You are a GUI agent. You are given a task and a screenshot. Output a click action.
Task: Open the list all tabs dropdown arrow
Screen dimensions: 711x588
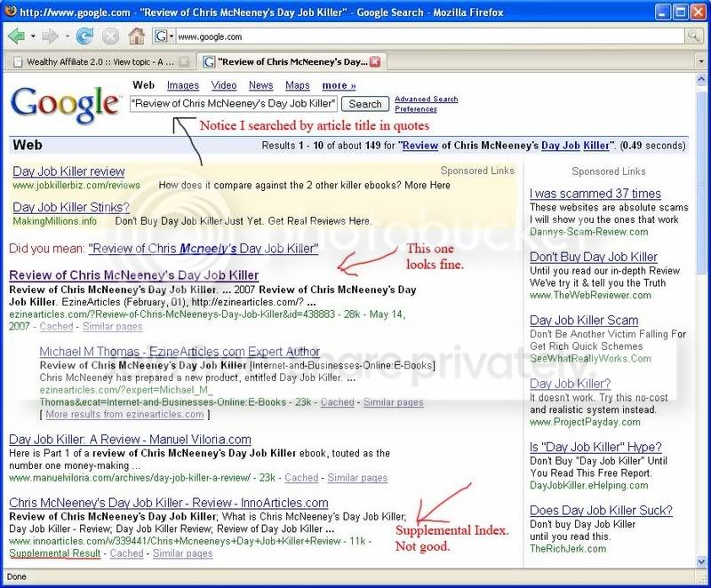701,61
